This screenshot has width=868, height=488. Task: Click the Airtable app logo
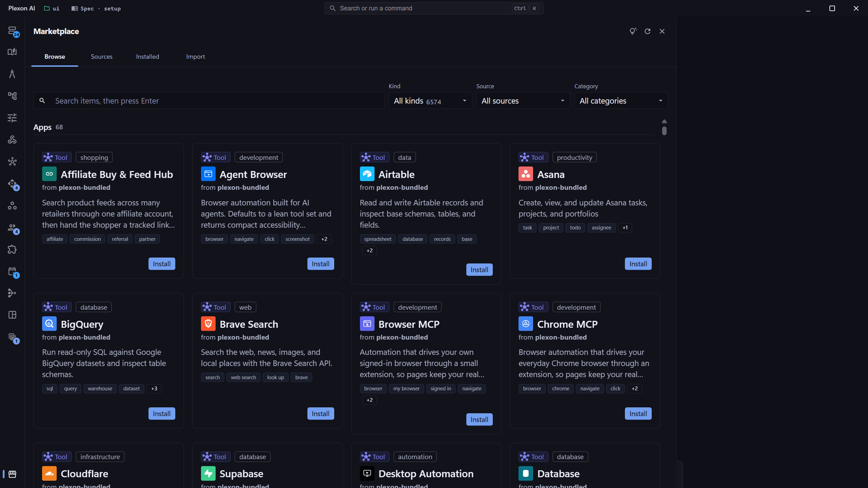367,174
